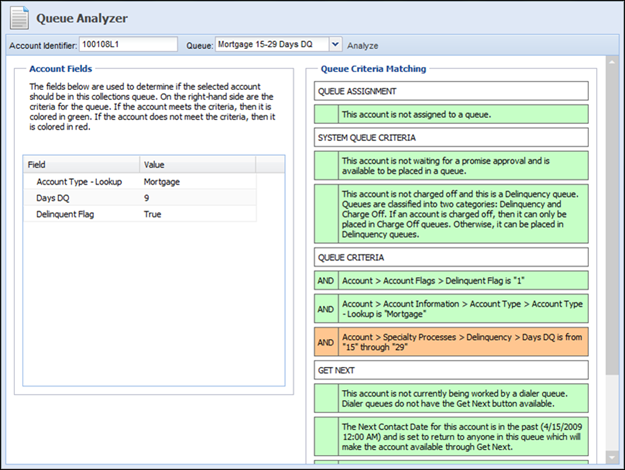This screenshot has height=470, width=625.
Task: Click the Next Contact Date message
Action: tap(451, 437)
